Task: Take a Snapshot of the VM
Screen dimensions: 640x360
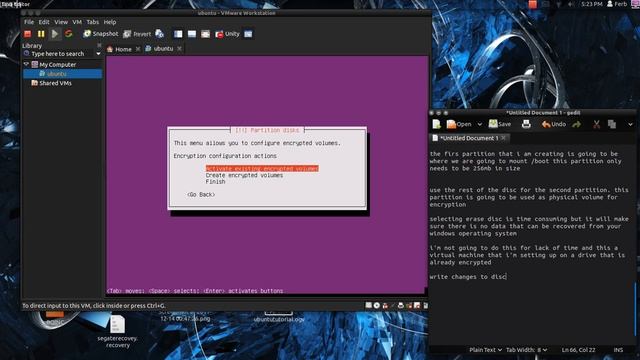Action: 100,34
